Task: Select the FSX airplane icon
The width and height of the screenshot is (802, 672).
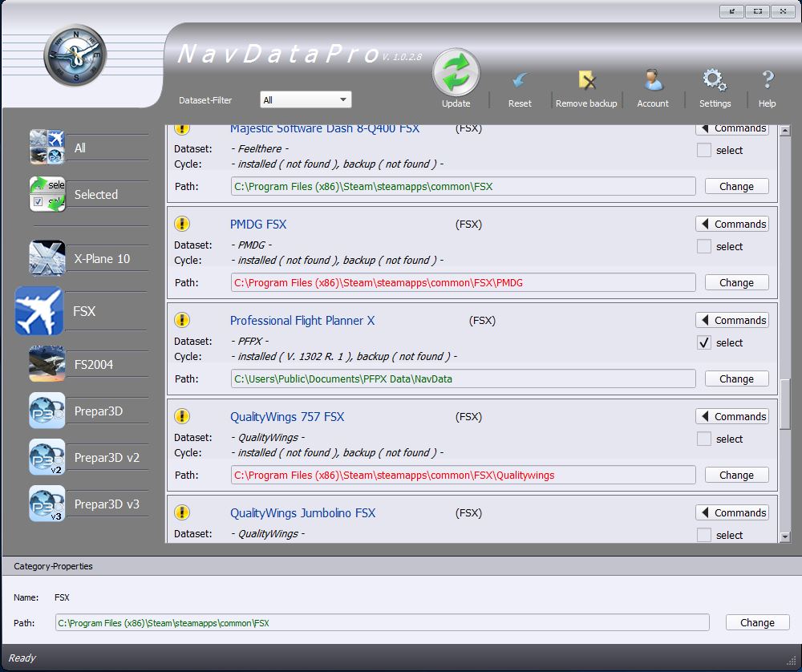Action: tap(39, 311)
